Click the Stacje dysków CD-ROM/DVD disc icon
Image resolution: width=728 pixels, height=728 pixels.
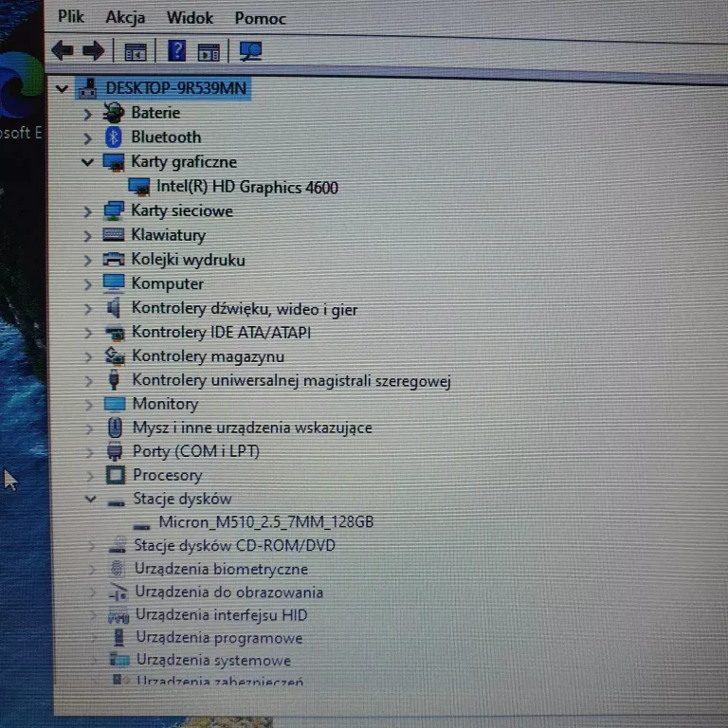118,545
